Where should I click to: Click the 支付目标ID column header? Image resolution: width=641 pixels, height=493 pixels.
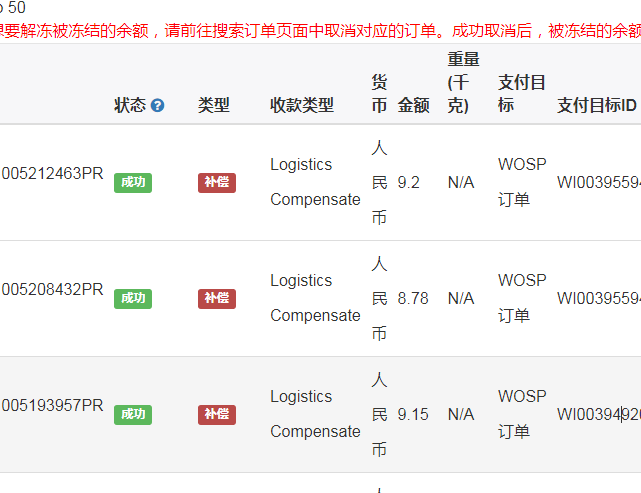pos(596,105)
